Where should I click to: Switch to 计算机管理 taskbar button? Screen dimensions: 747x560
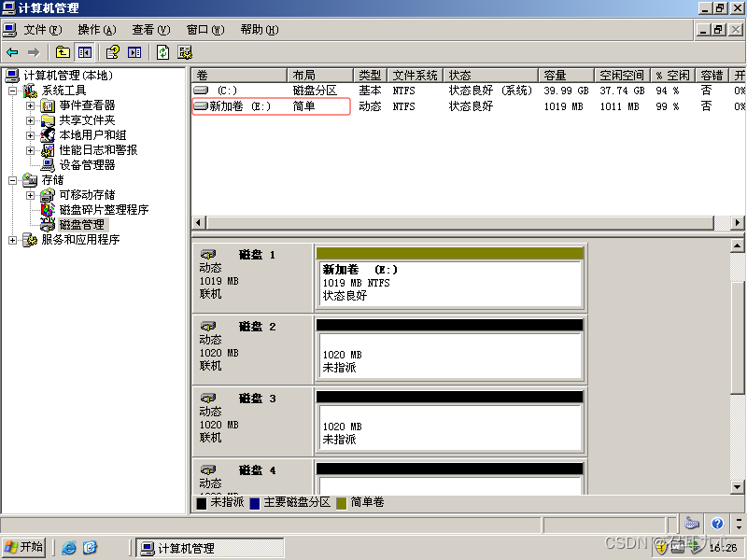pyautogui.click(x=209, y=548)
